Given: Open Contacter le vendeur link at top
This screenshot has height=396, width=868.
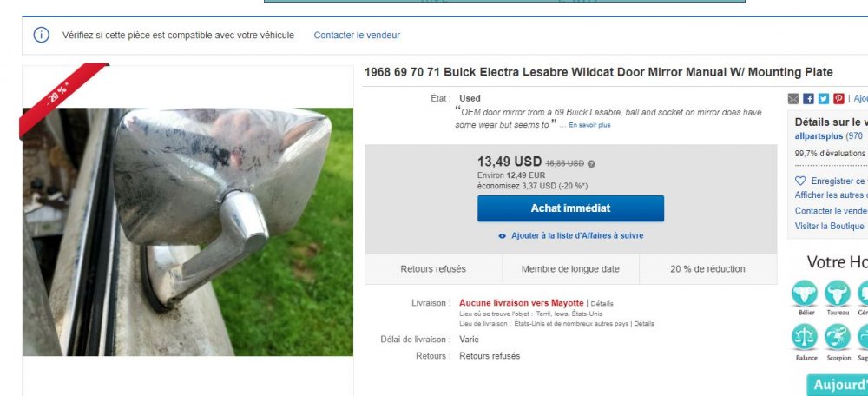Looking at the screenshot, I should [357, 35].
